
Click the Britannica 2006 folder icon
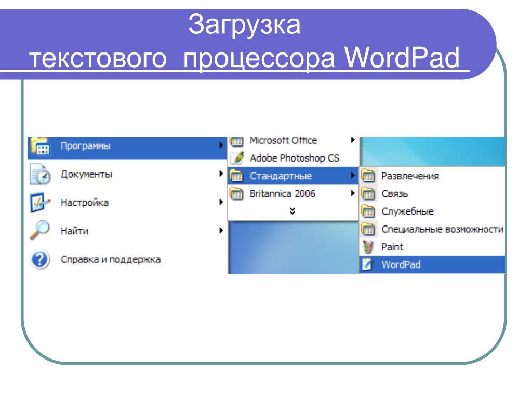click(236, 194)
